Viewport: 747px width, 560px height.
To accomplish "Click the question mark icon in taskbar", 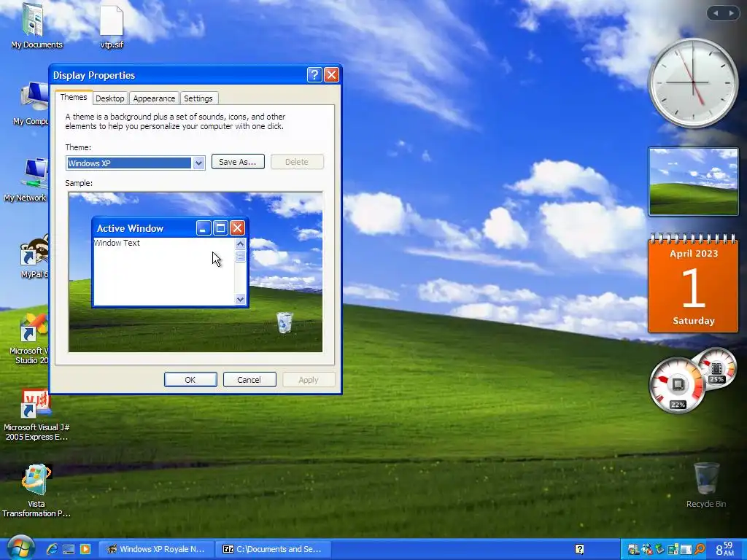I will pyautogui.click(x=579, y=549).
